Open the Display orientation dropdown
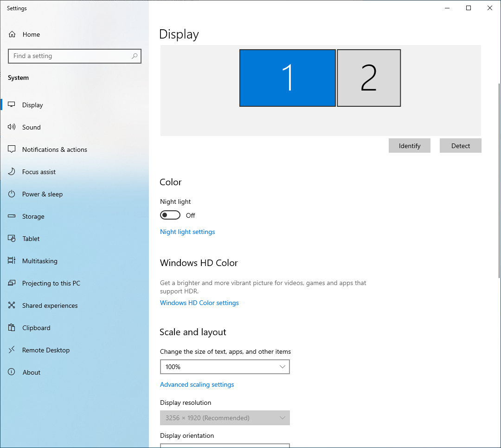Image resolution: width=501 pixels, height=448 pixels. 225,445
